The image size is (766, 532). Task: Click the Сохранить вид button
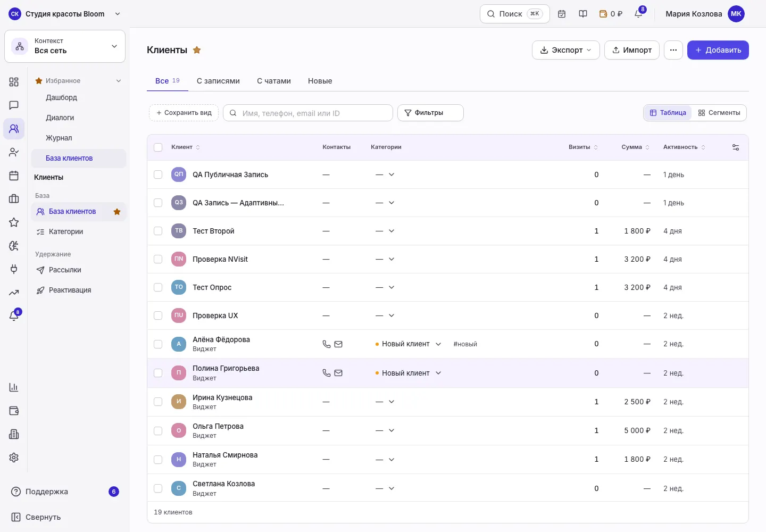184,113
